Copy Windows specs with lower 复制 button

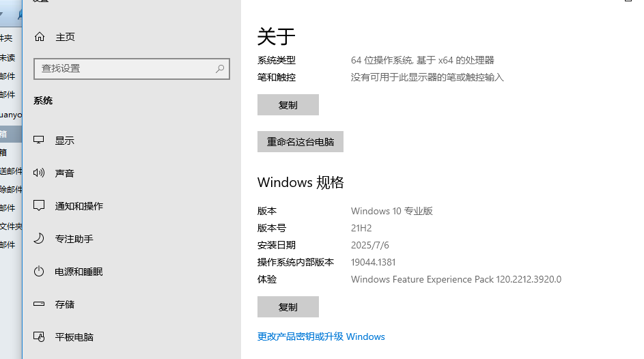(x=288, y=307)
